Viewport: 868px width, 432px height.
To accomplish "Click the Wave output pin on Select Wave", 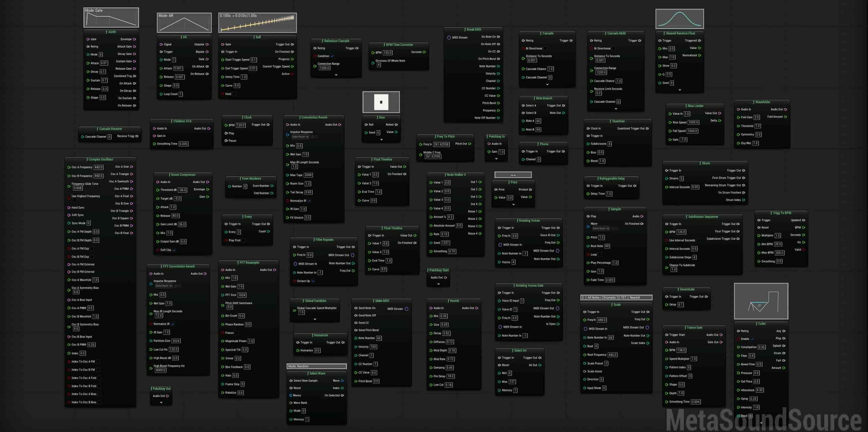I will (342, 381).
